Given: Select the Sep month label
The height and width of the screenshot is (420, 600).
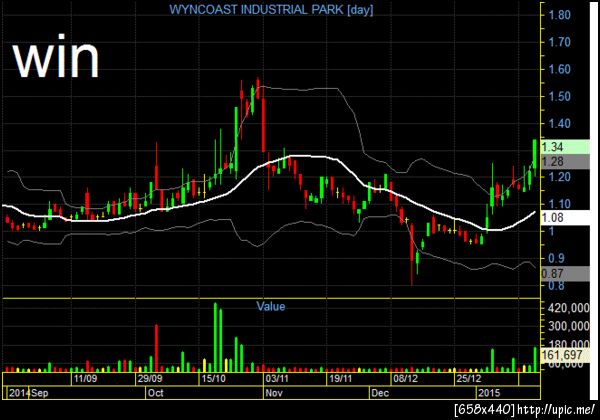Looking at the screenshot, I should 40,393.
